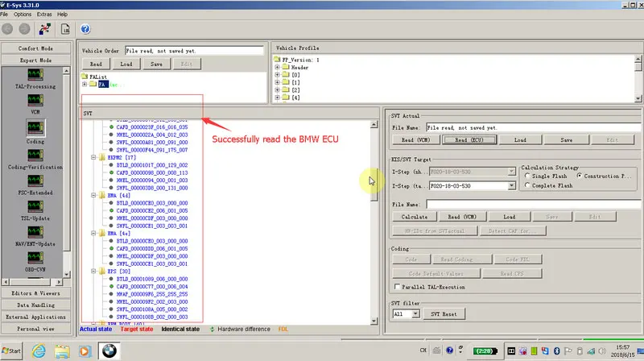Open I-Step target dropdown
Screen dimensions: 644x361
(511, 186)
